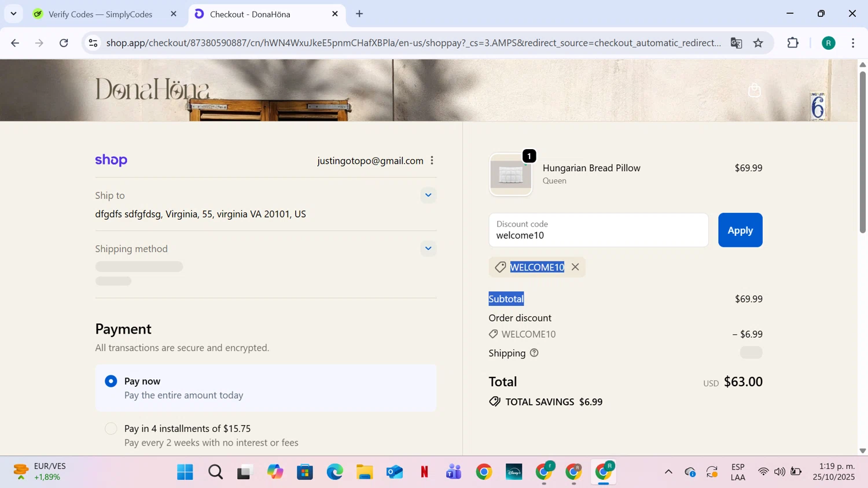The height and width of the screenshot is (488, 868).
Task: Open the cart bag icon in header
Action: point(755,90)
